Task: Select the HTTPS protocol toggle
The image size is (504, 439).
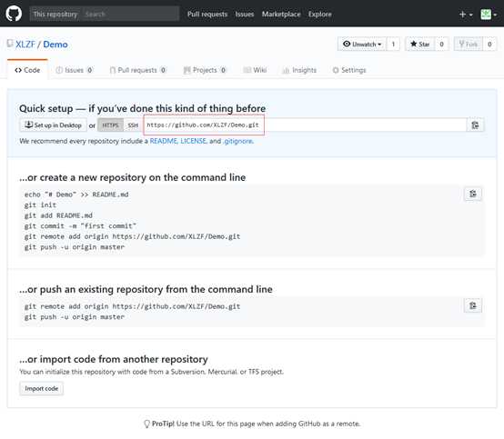Action: (110, 125)
